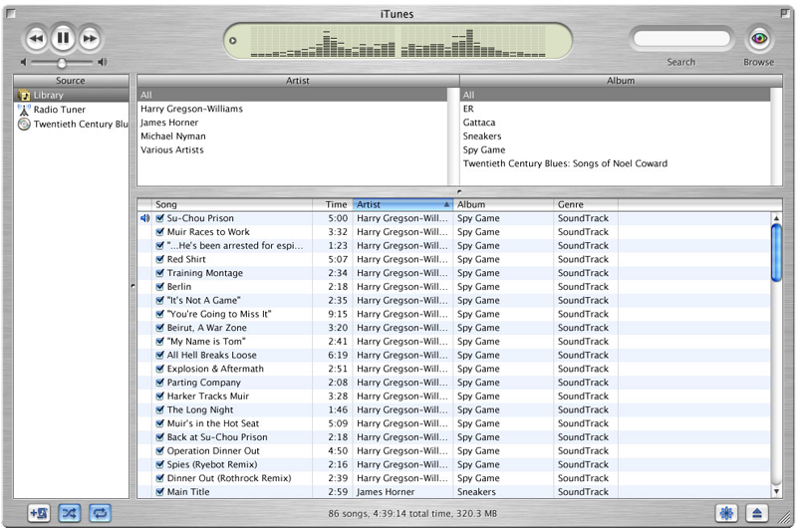The image size is (797, 532).
Task: Sort by the Genre column header
Action: 586,204
